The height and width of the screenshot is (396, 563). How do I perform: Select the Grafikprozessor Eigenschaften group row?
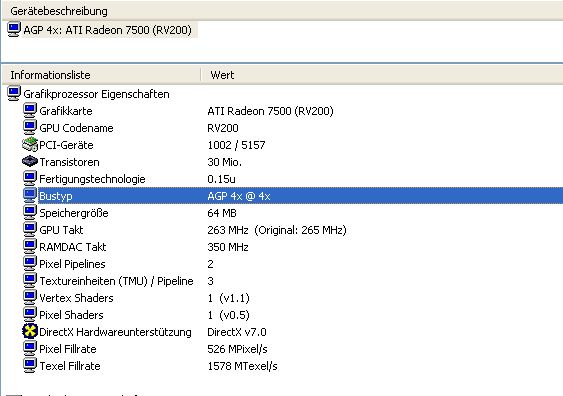(x=96, y=94)
